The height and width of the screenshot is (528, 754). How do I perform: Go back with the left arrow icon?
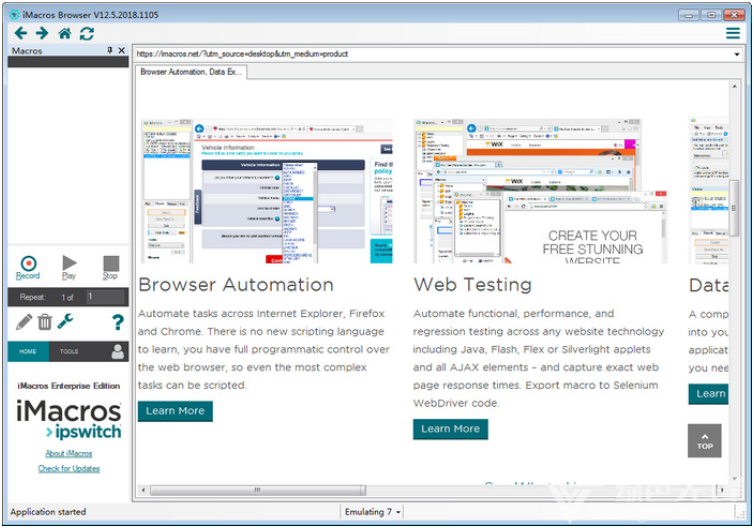click(20, 33)
